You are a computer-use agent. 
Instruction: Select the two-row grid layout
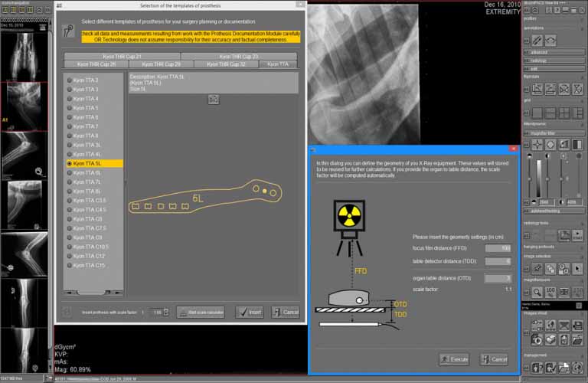point(550,113)
